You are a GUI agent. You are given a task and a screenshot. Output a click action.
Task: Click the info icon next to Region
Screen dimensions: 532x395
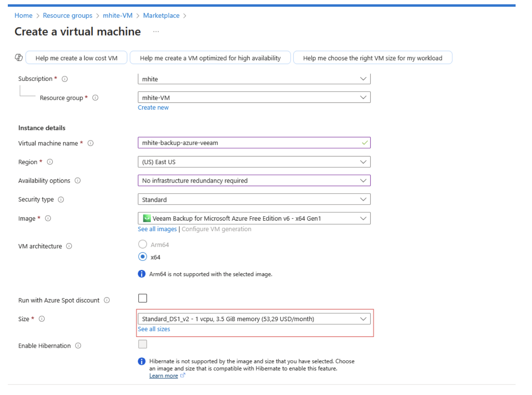(x=50, y=162)
